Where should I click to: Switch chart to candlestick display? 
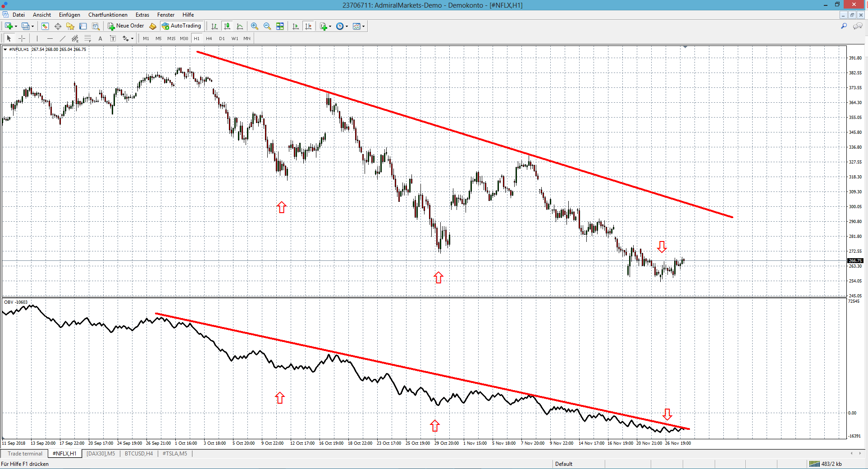(227, 26)
